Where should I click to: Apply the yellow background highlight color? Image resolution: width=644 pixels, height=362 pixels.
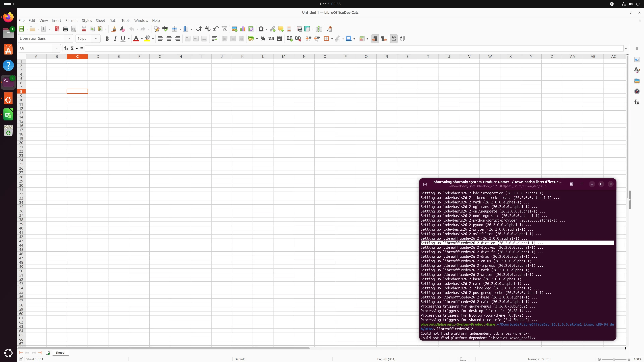point(148,39)
